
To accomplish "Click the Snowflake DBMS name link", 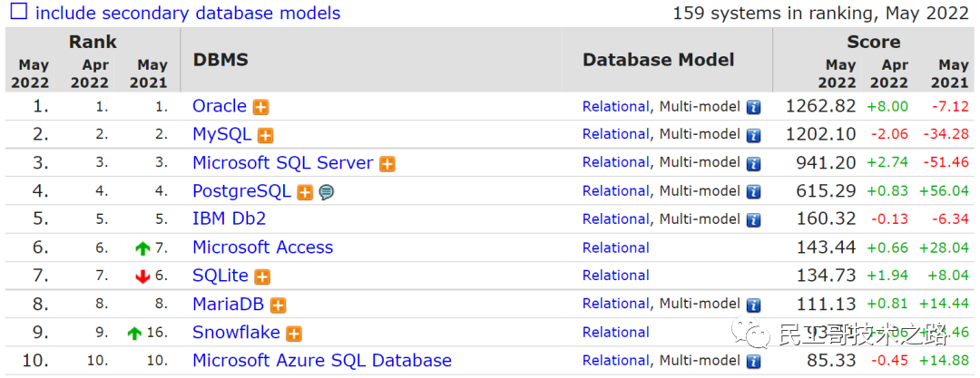I will pyautogui.click(x=236, y=333).
